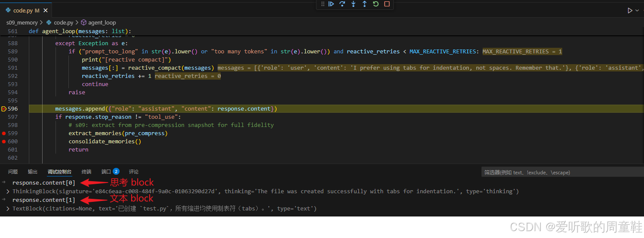Screen dimensions: 644x238
Task: Click the consolidate_memories() call
Action: click(105, 142)
